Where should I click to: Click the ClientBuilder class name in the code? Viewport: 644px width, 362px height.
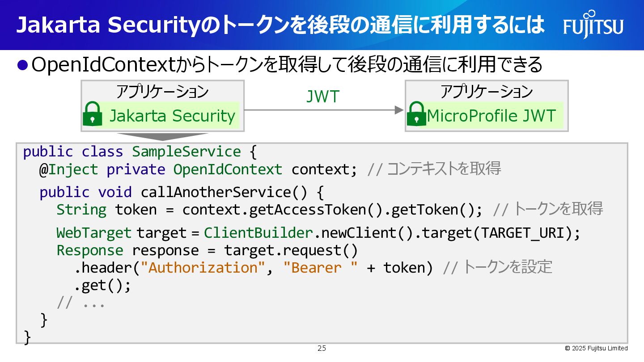coord(258,233)
